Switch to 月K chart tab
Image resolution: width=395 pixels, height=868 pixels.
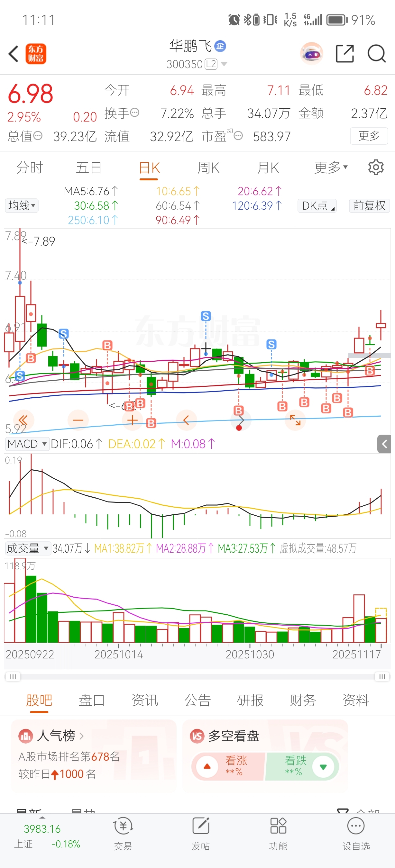pos(268,167)
